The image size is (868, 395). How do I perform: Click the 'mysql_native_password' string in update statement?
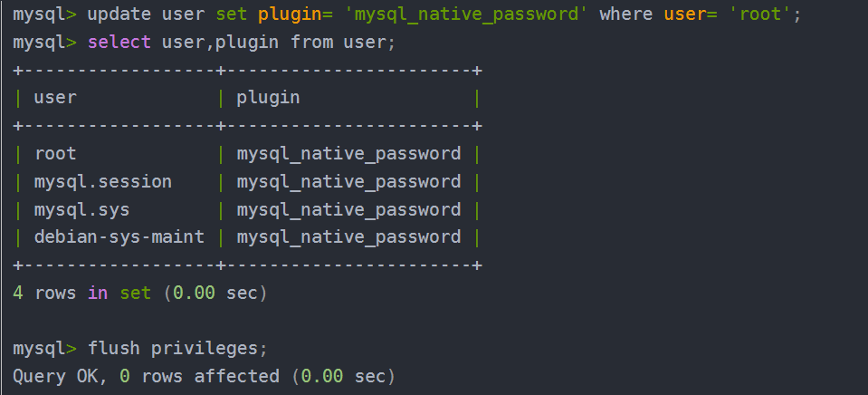465,15
